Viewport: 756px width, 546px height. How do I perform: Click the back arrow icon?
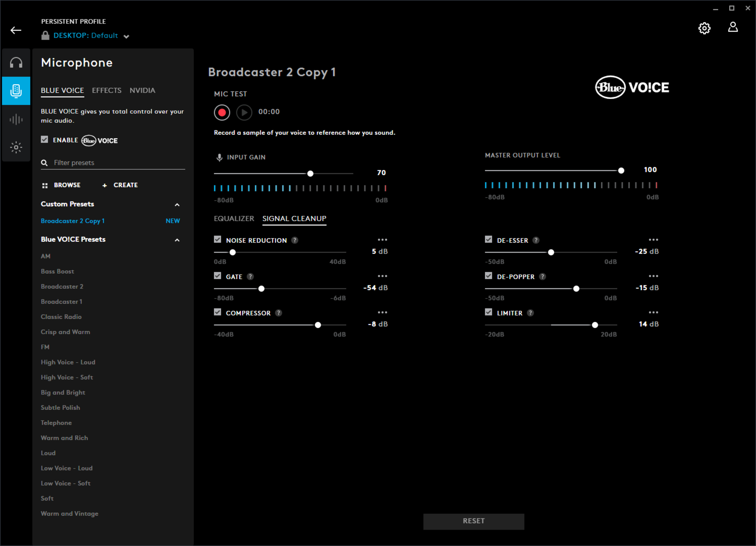(x=16, y=30)
